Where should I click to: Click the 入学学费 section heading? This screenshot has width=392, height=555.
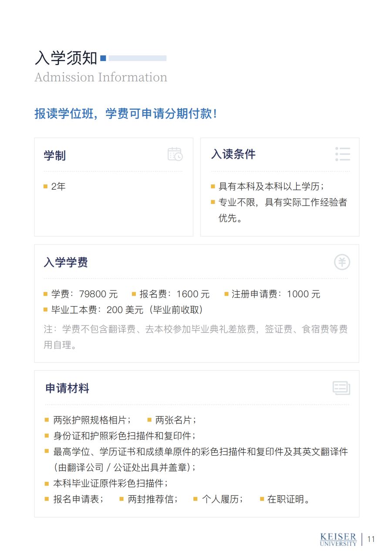point(66,262)
